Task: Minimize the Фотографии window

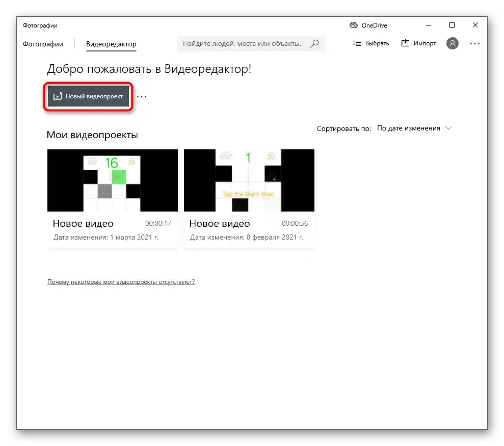Action: (x=429, y=25)
